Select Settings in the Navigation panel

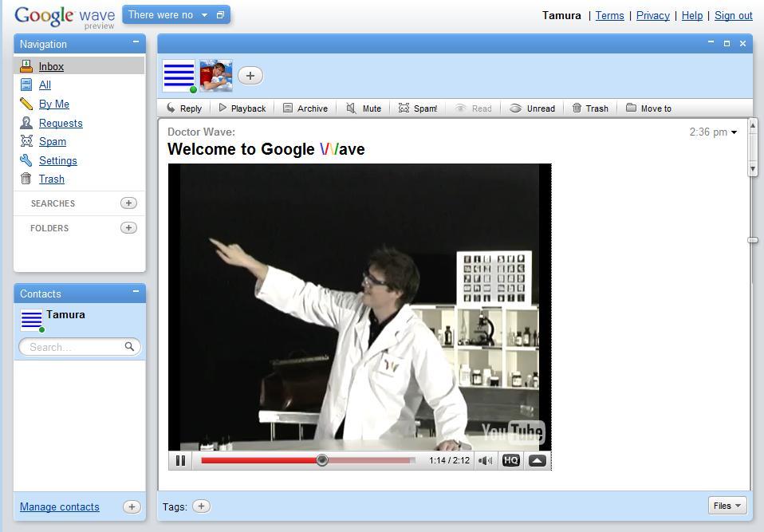(57, 160)
